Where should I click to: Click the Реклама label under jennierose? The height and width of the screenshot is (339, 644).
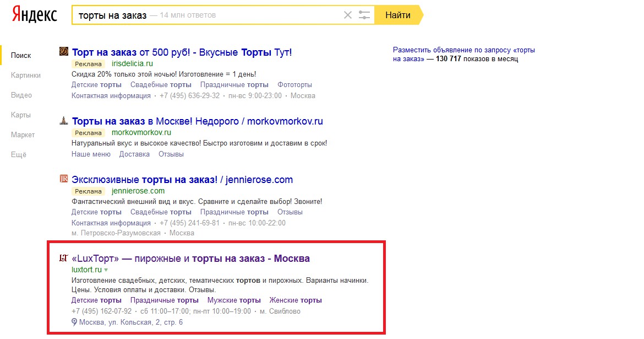click(x=88, y=191)
